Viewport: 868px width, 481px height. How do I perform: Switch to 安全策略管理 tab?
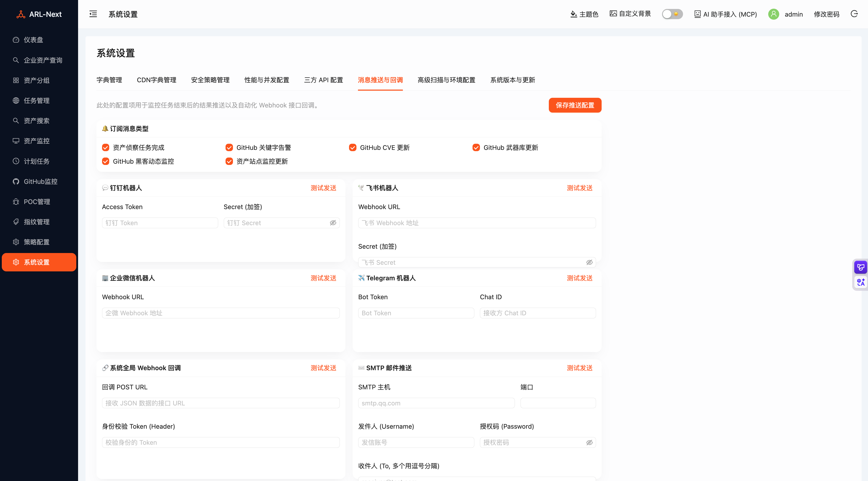pyautogui.click(x=210, y=80)
